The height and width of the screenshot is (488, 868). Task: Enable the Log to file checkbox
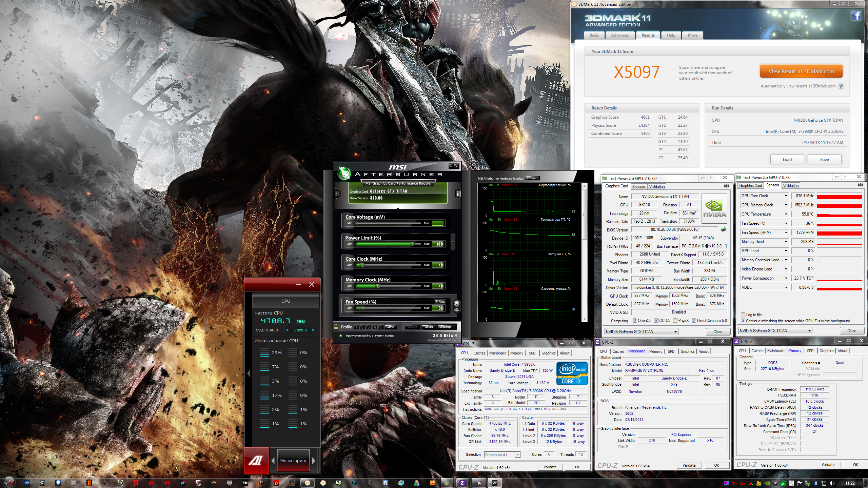pos(743,314)
